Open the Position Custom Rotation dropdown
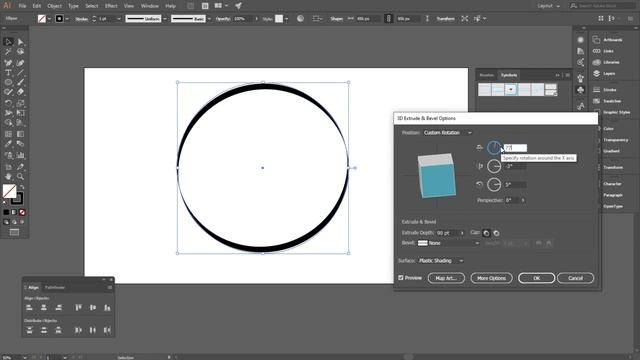This screenshot has width=640, height=360. (448, 133)
